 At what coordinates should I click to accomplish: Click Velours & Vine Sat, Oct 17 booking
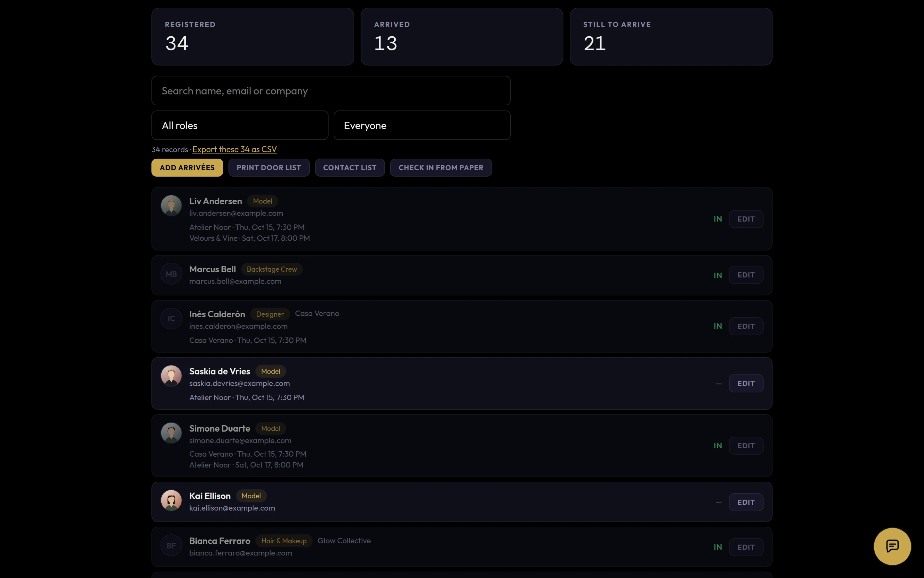click(250, 238)
